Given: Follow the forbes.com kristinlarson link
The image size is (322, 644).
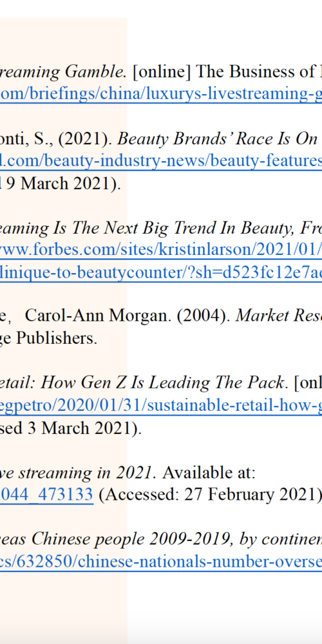Looking at the screenshot, I should click(x=161, y=250).
